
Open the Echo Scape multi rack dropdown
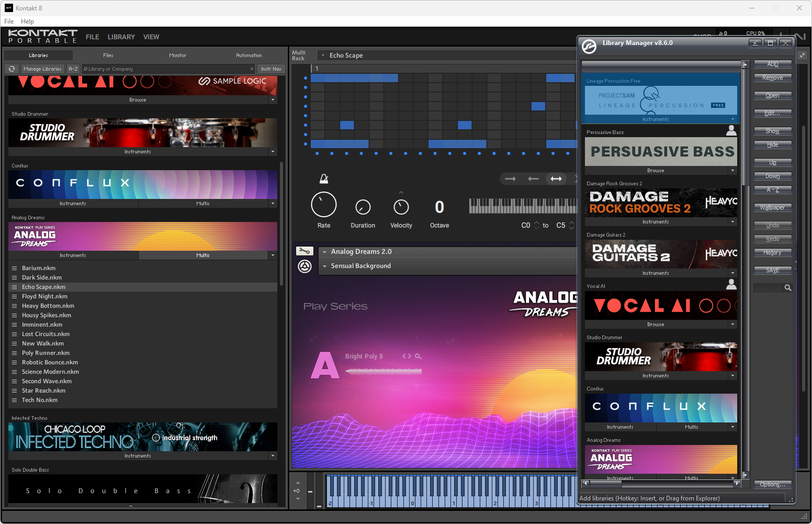click(323, 55)
